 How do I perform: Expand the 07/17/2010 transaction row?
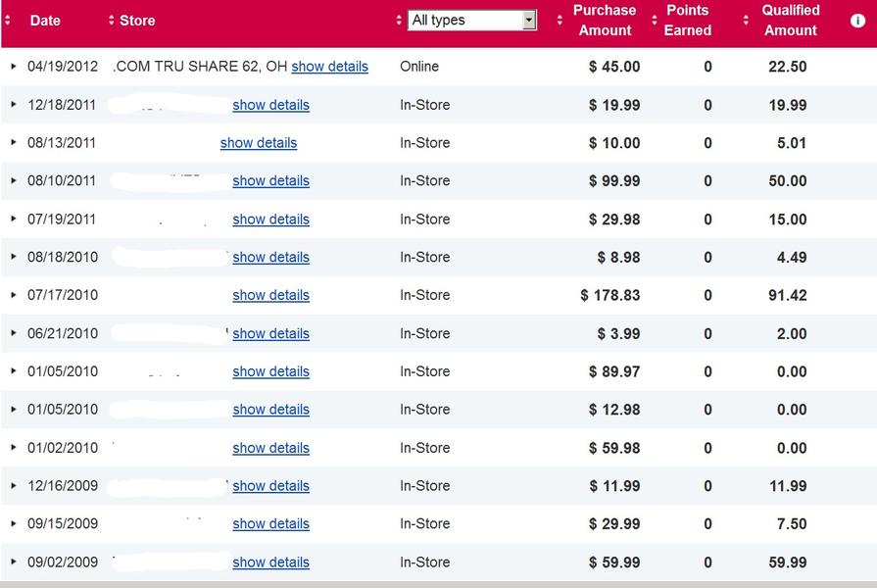pyautogui.click(x=14, y=294)
